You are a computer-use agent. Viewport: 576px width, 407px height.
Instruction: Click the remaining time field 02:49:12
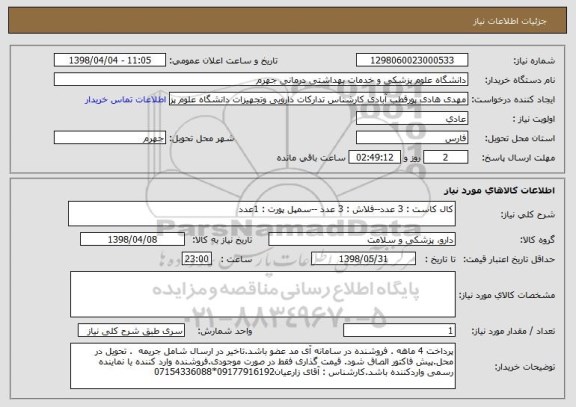coord(374,157)
